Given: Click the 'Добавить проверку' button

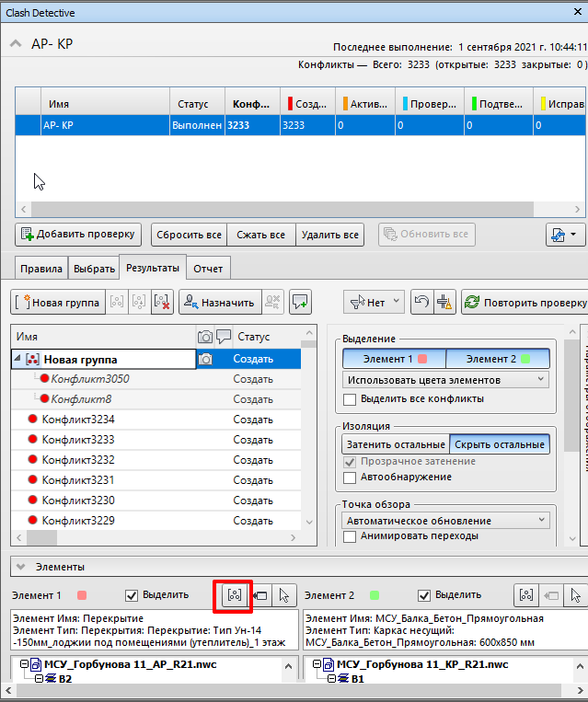Looking at the screenshot, I should (x=79, y=234).
